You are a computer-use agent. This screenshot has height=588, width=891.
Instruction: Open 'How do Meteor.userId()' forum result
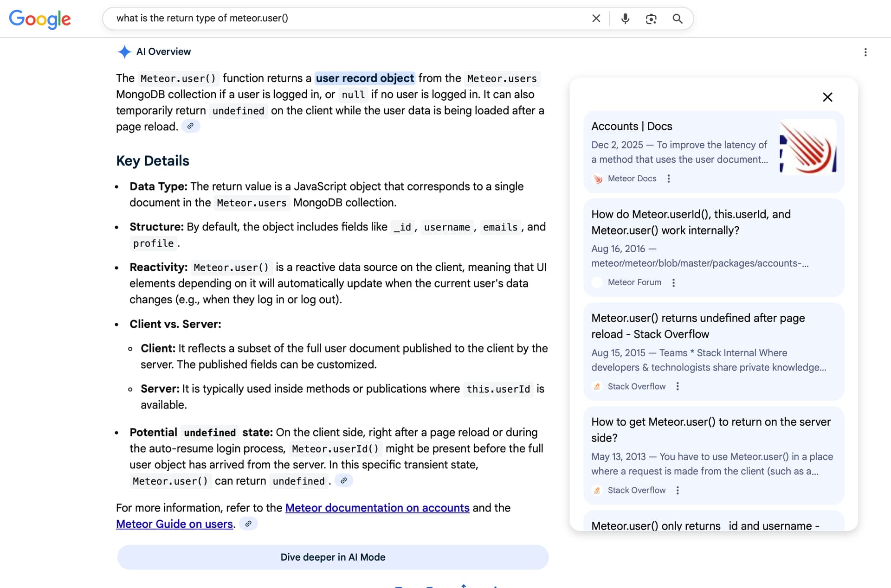pyautogui.click(x=691, y=222)
